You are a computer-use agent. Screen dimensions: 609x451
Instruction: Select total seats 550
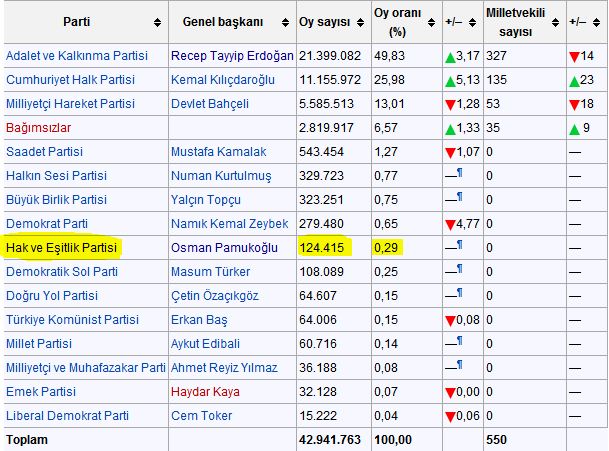[x=496, y=440]
